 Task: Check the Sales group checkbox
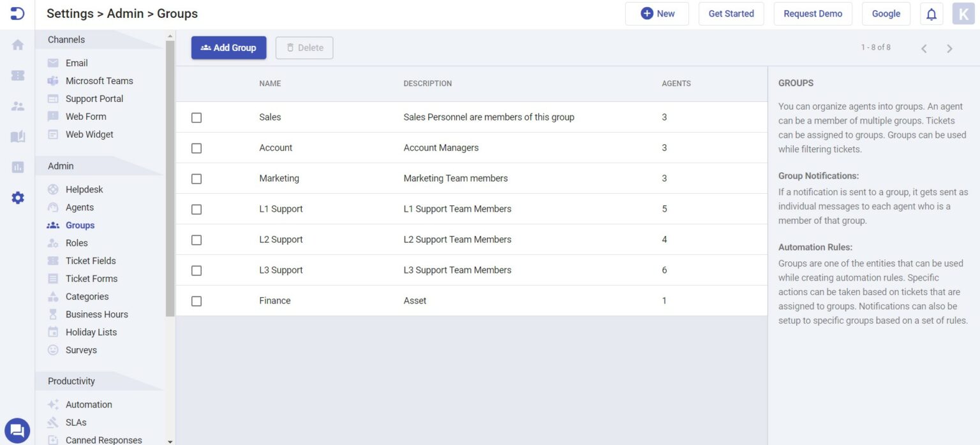click(196, 117)
